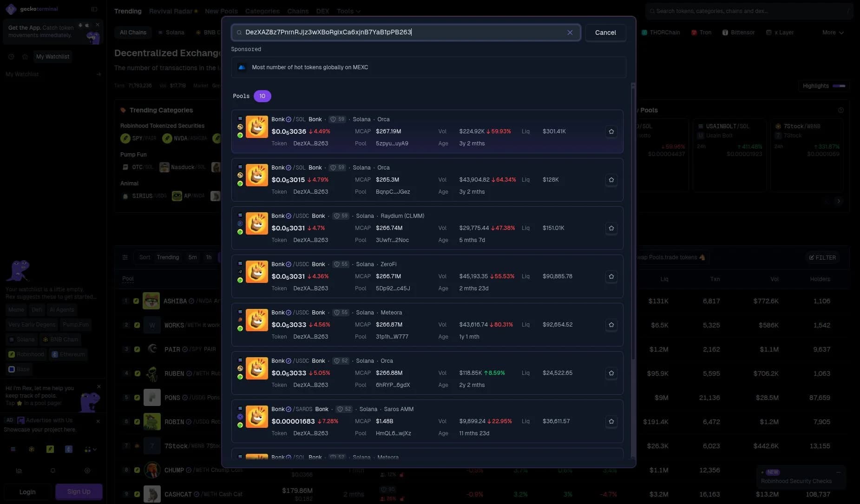
Task: Open the DEX tab
Action: [322, 11]
